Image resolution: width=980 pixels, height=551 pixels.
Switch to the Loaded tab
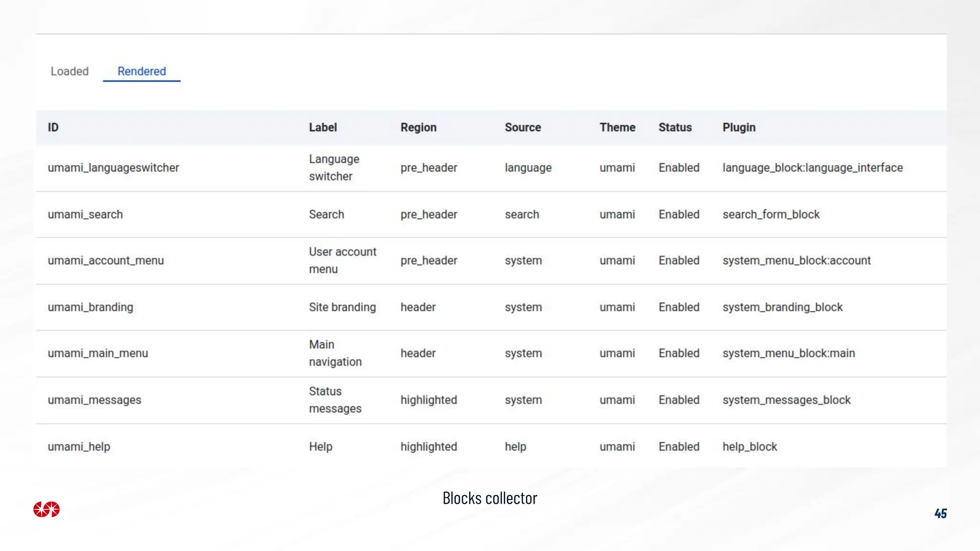pyautogui.click(x=69, y=71)
